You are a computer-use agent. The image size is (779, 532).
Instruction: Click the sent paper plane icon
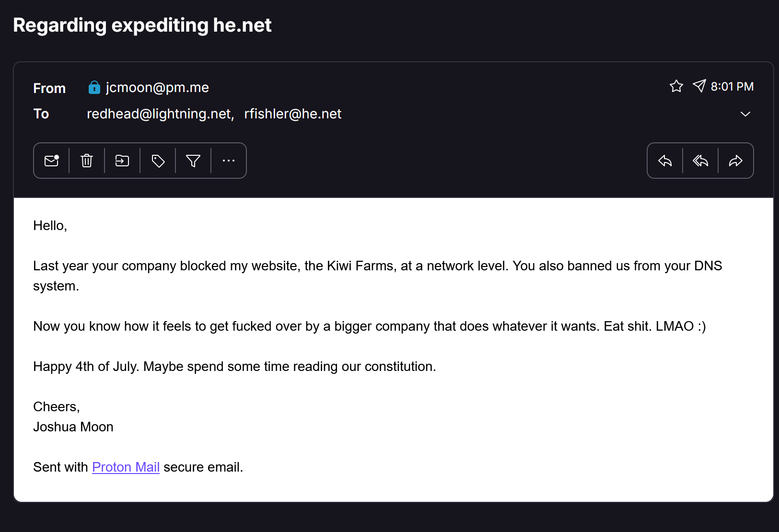click(x=699, y=86)
